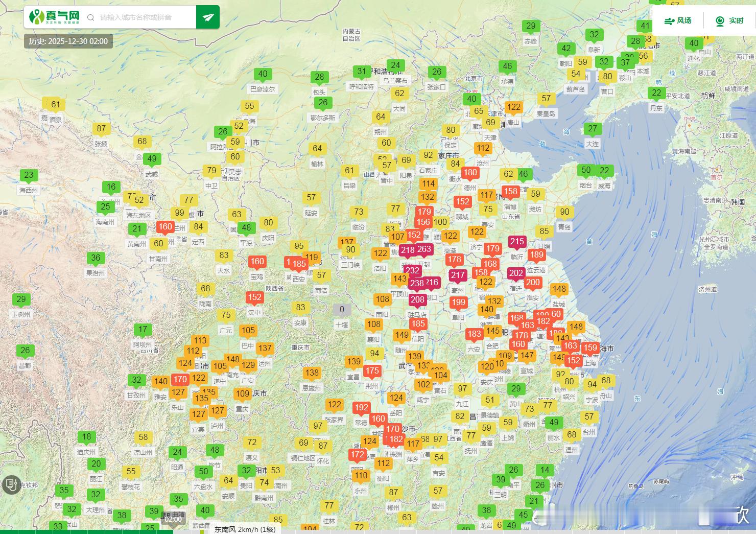Open the 丽江 marker showing 20
The image size is (756, 534).
97,465
